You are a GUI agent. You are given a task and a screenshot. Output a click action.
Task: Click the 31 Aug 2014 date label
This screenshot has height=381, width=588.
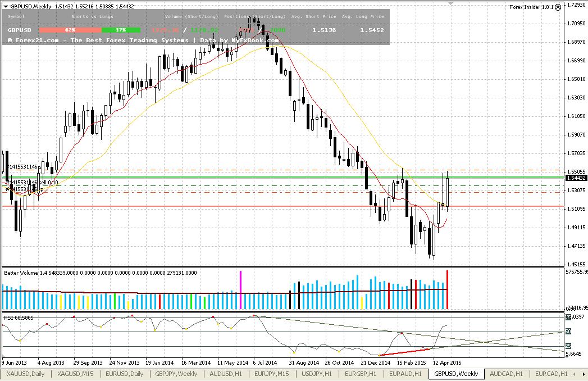point(304,363)
